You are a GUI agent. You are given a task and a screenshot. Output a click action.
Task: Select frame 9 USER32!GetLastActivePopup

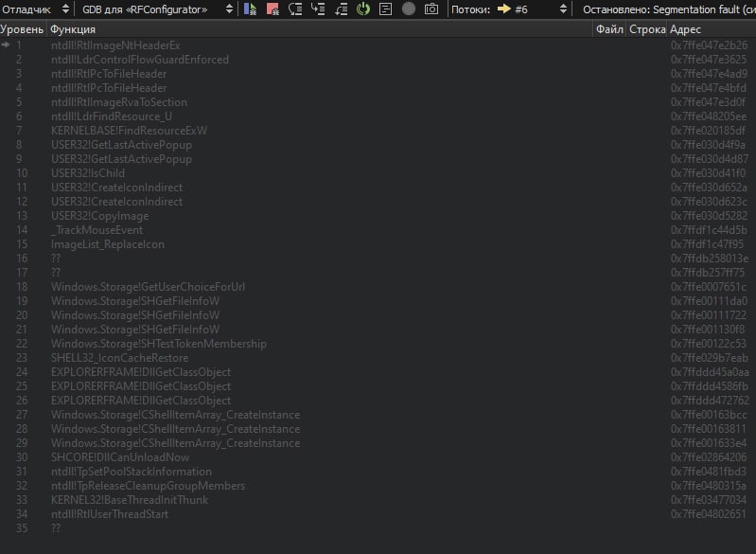[x=378, y=159]
